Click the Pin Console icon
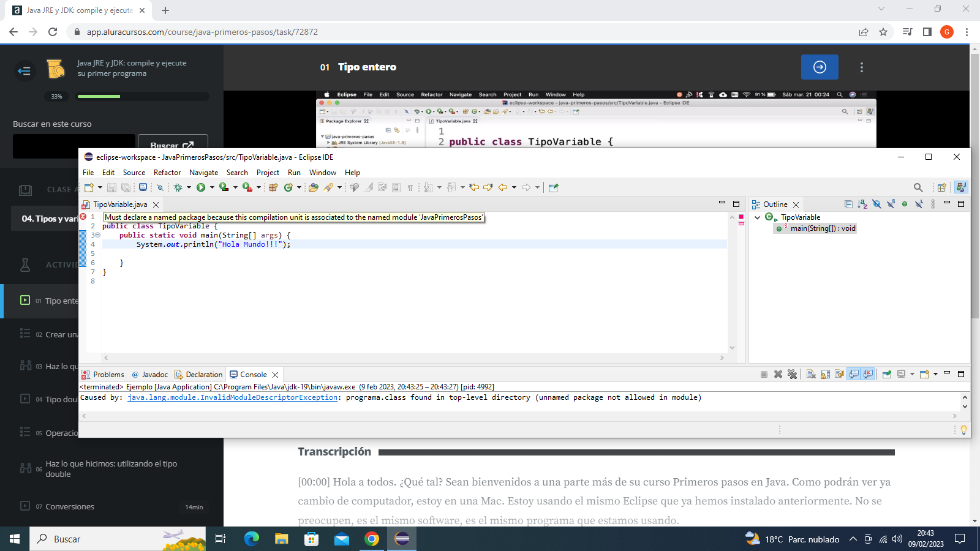 (887, 374)
